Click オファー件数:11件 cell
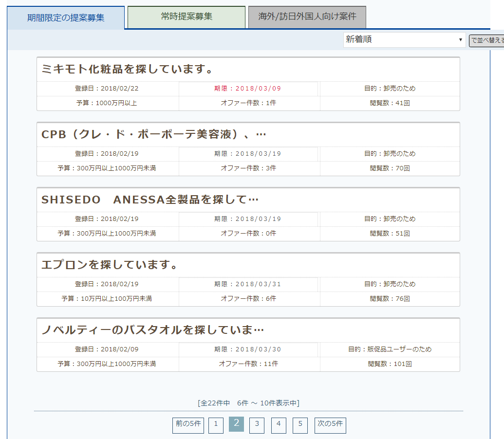This screenshot has width=504, height=439. pyautogui.click(x=248, y=364)
